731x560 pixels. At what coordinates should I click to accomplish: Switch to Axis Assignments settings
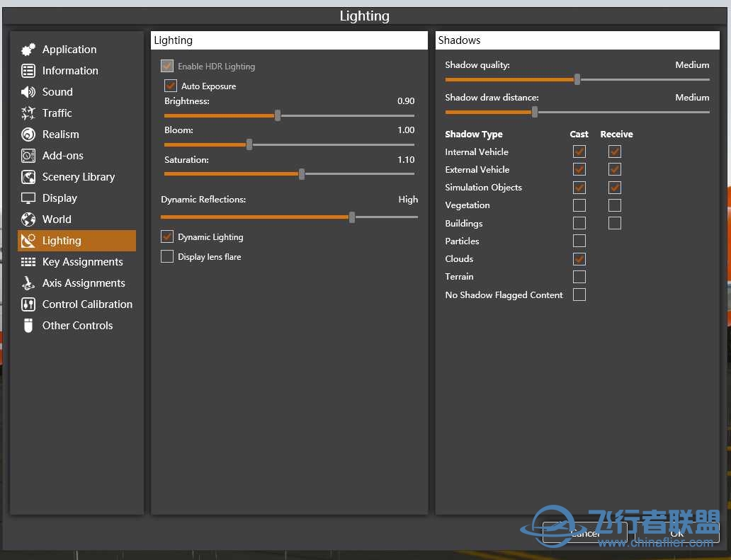(84, 283)
